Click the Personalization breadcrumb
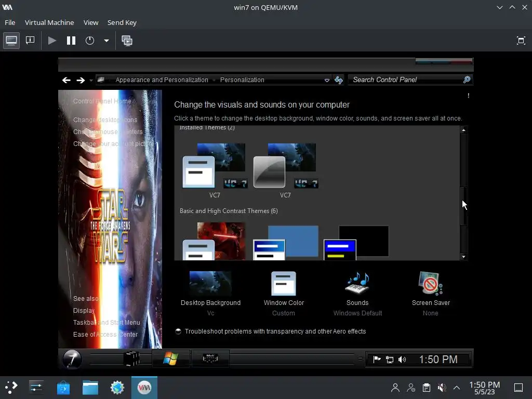This screenshot has width=532, height=399. (x=242, y=79)
